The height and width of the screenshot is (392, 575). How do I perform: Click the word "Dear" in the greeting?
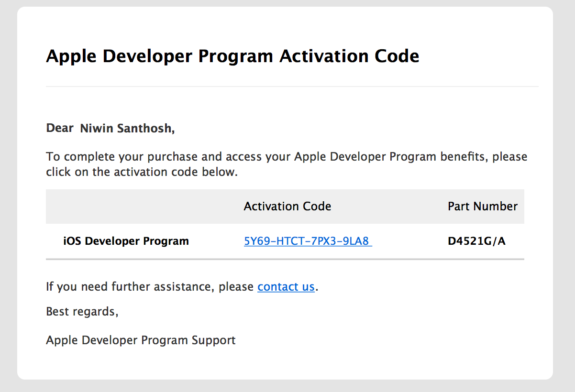click(59, 128)
